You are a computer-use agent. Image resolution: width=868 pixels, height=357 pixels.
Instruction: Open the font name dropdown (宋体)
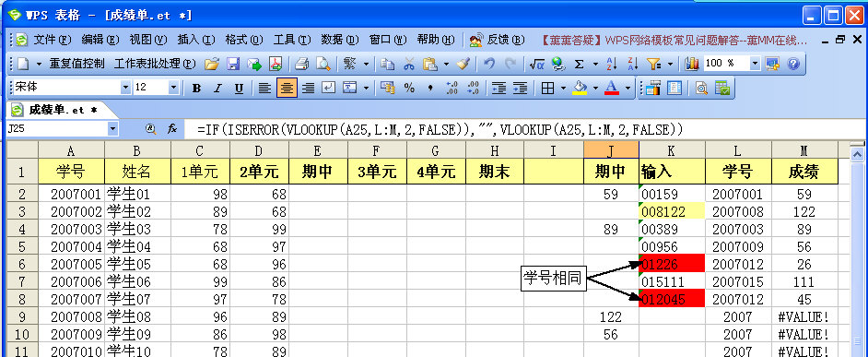click(x=125, y=88)
